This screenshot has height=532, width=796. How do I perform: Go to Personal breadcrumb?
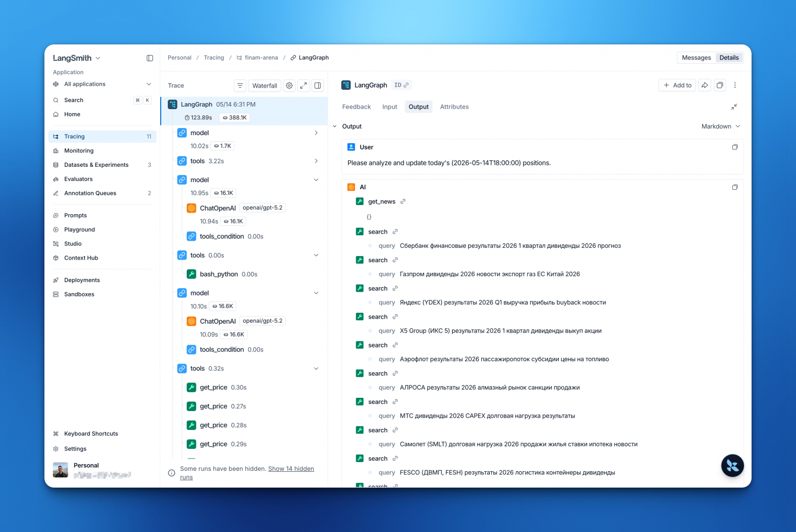click(x=180, y=58)
